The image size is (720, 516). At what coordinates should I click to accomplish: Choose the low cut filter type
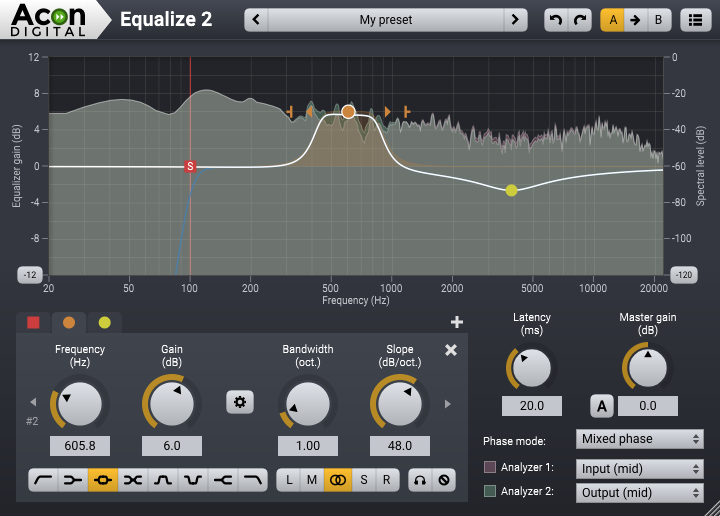click(44, 480)
